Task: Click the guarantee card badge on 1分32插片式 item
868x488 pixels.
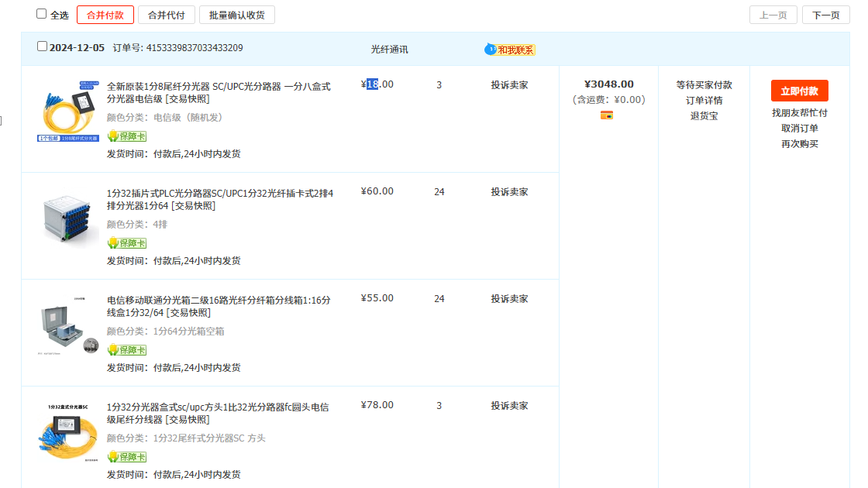Action: (x=126, y=243)
